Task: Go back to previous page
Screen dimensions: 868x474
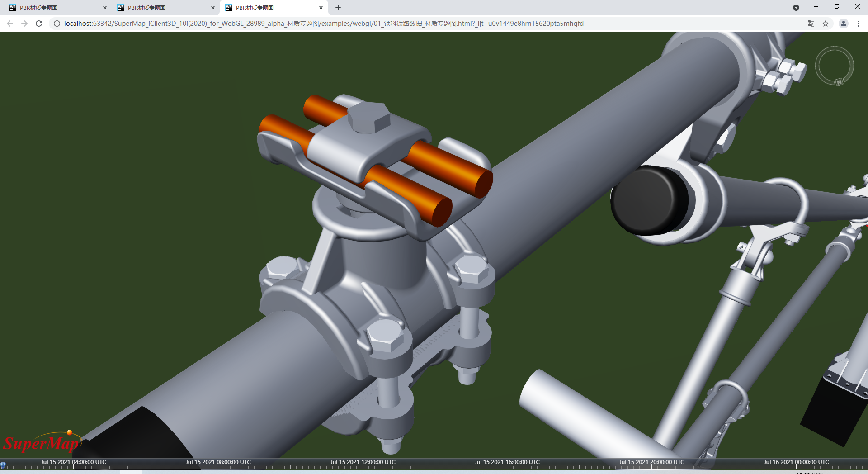Action: (10, 24)
